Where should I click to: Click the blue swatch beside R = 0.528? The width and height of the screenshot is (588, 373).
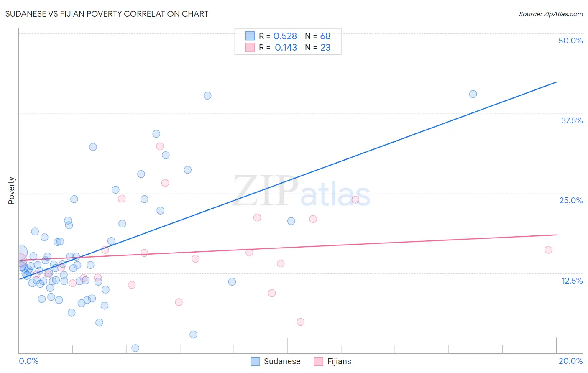(250, 36)
